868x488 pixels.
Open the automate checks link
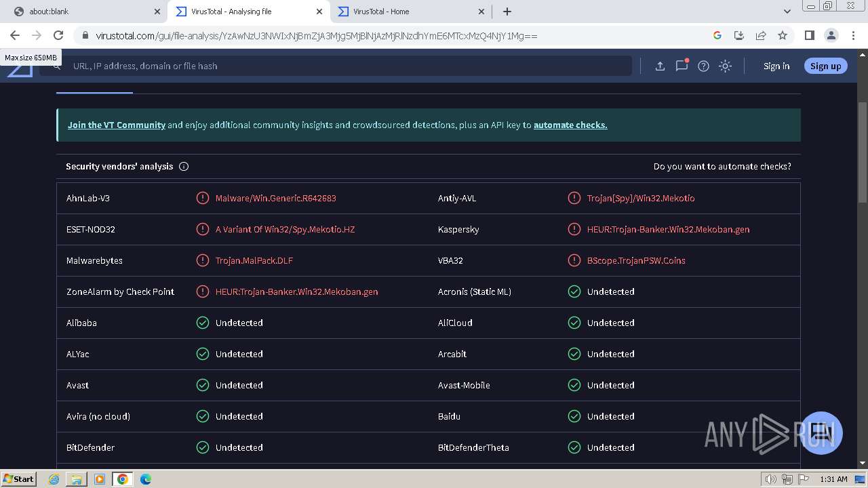pos(570,125)
